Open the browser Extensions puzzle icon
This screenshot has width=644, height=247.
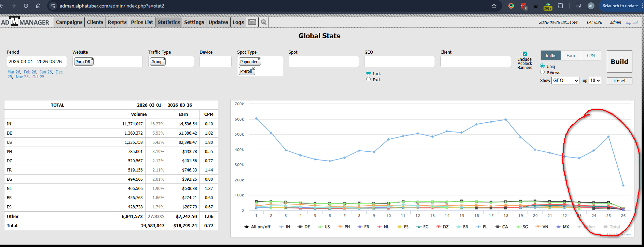pyautogui.click(x=560, y=6)
